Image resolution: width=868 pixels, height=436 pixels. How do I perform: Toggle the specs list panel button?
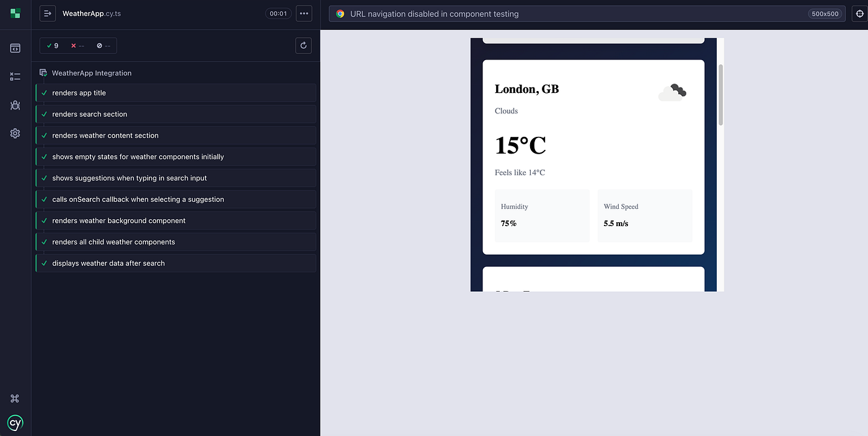[48, 13]
